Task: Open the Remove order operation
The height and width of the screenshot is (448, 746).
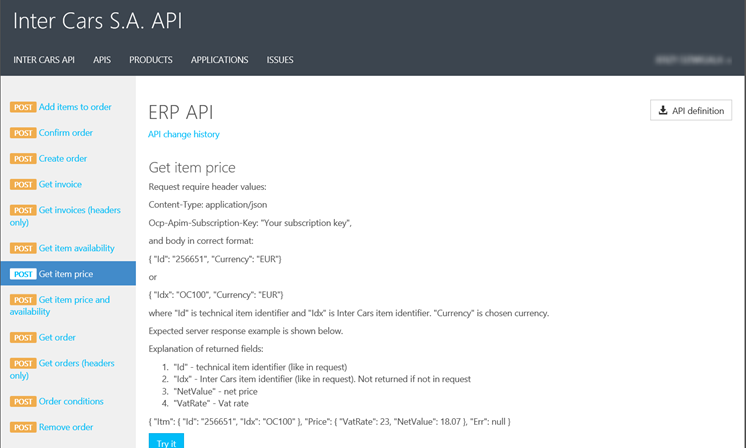Action: 67,428
